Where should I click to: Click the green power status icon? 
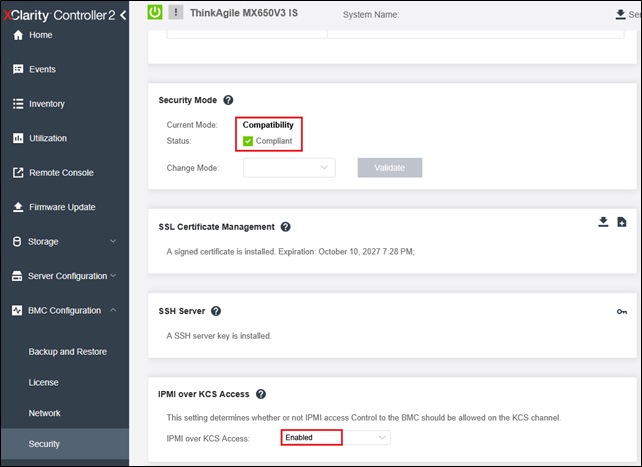(155, 12)
